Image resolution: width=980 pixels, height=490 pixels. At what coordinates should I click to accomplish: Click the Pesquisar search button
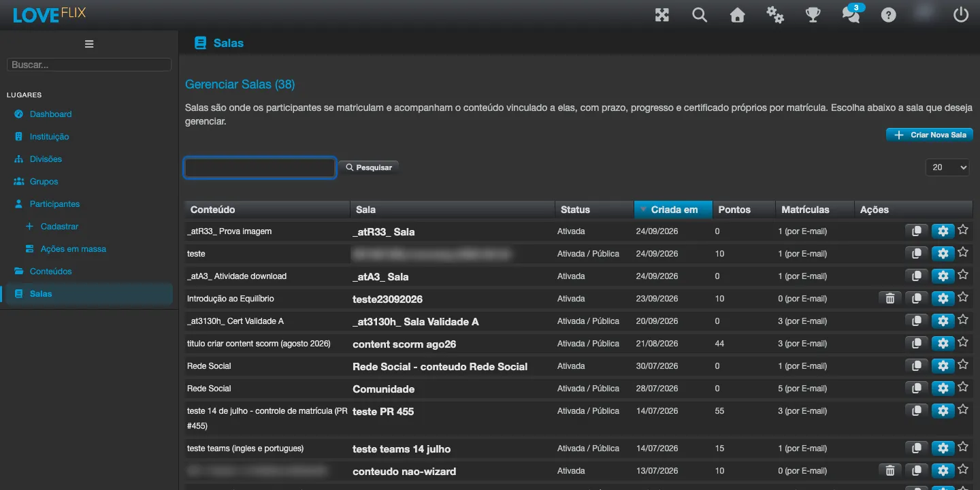point(369,167)
